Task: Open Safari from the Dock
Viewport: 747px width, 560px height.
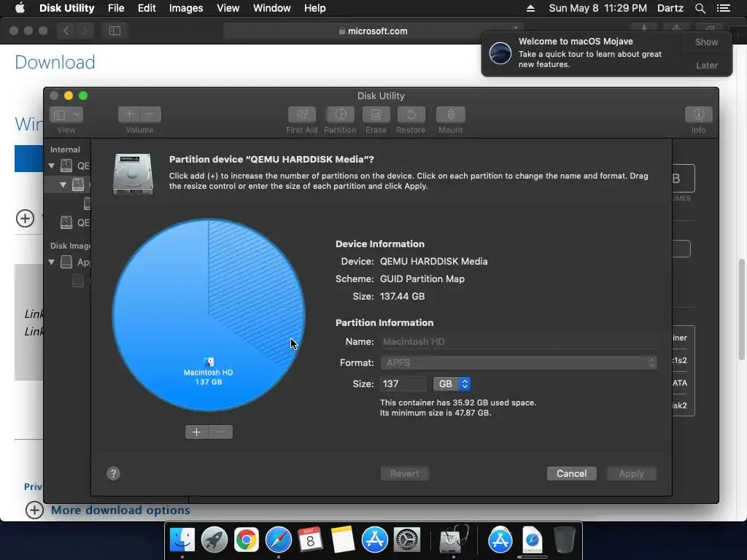Action: [278, 540]
